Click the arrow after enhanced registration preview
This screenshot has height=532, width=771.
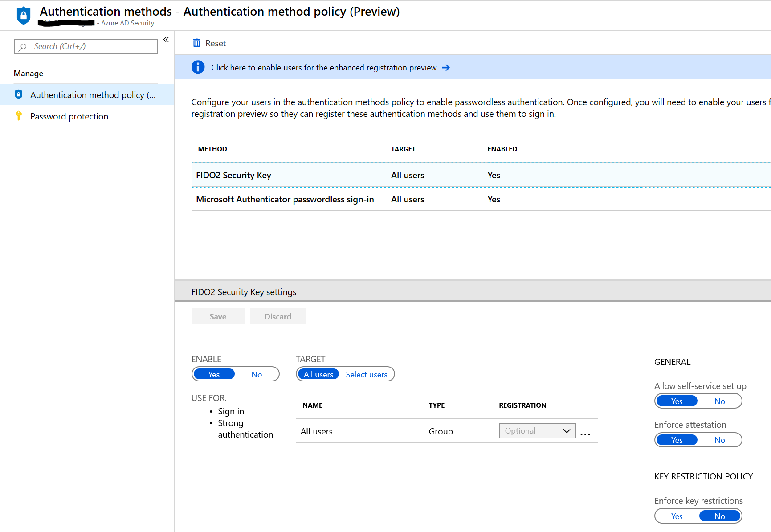click(x=446, y=68)
